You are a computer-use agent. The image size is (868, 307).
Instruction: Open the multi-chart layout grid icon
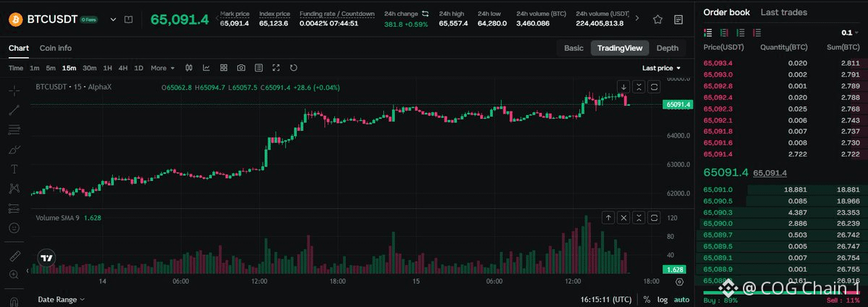[224, 68]
